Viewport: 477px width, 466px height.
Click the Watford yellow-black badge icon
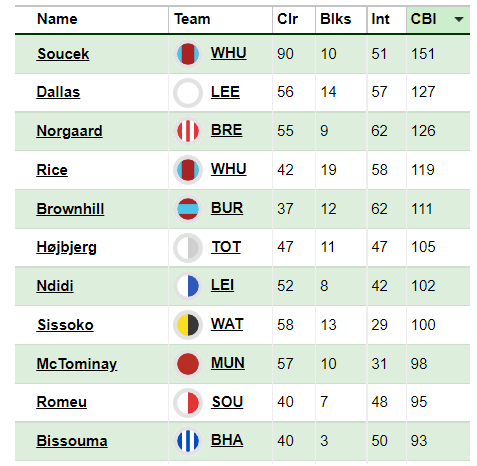tap(188, 325)
